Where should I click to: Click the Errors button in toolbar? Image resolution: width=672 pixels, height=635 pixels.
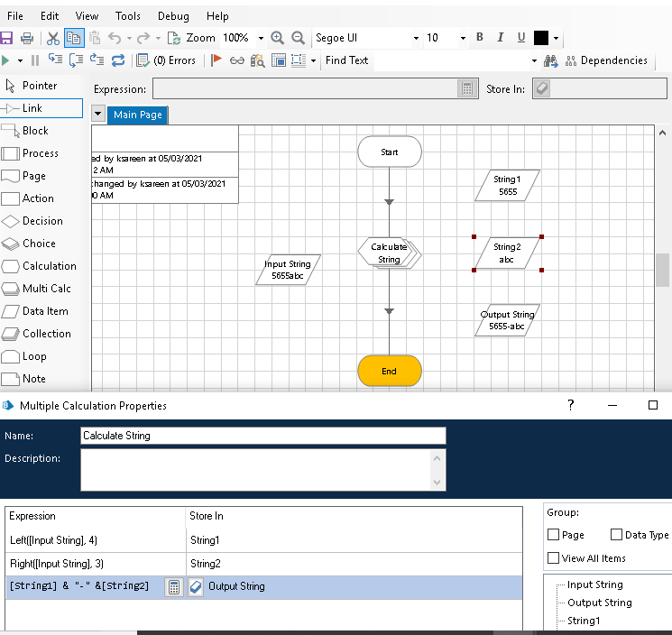coord(167,60)
